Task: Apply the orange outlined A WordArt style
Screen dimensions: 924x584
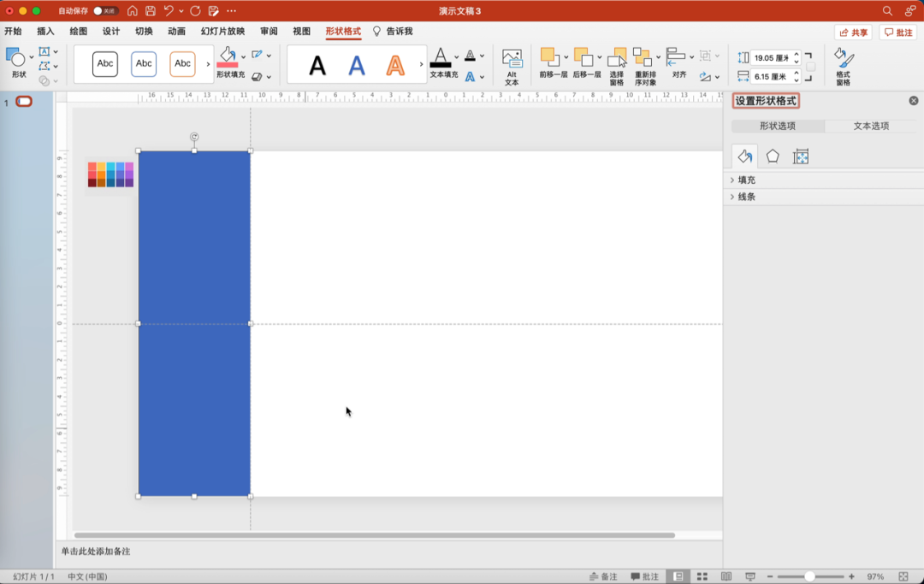Action: click(x=395, y=65)
